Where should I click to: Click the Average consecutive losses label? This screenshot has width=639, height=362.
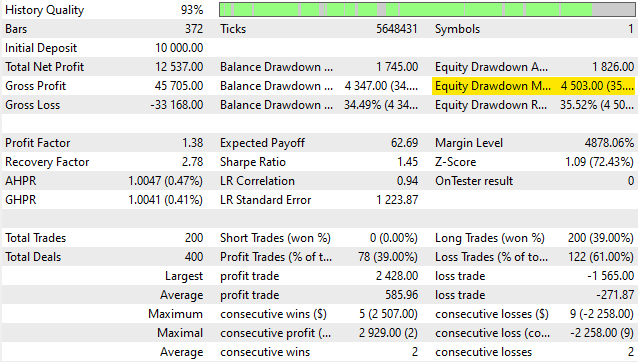(x=483, y=352)
